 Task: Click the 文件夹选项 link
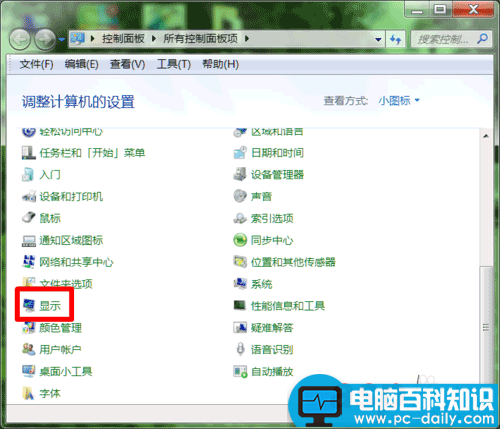(66, 284)
